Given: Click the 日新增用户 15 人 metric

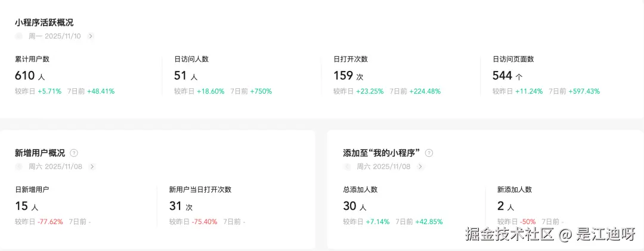Looking at the screenshot, I should pos(27,206).
